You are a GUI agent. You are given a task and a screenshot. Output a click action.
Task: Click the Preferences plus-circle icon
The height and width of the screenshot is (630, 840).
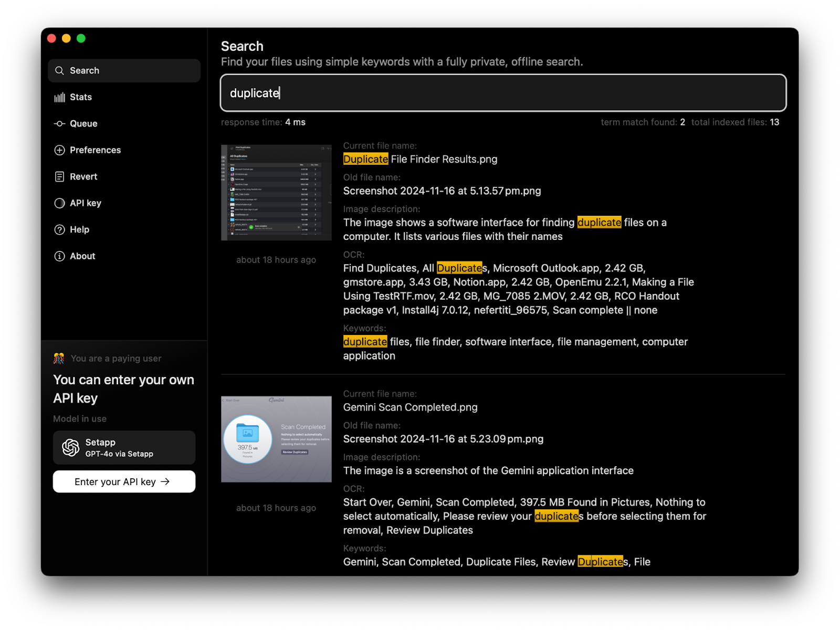[x=59, y=150]
